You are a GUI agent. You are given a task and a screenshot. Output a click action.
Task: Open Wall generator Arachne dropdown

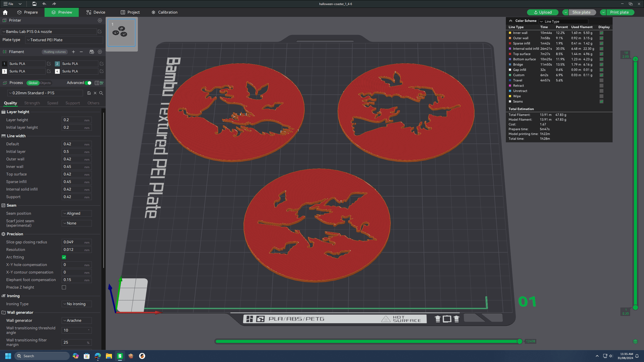point(77,321)
